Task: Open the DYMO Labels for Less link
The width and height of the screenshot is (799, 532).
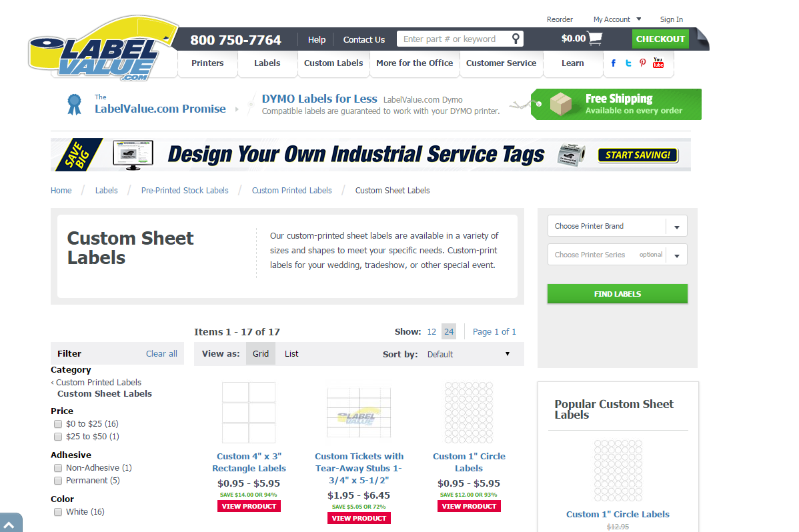Action: 319,99
